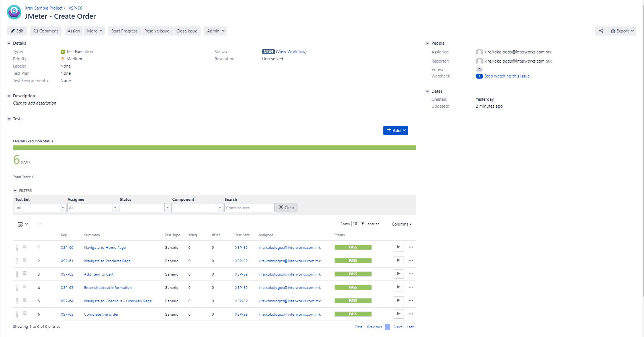644x337 pixels.
Task: Select checkbox for test XSP-63
Action: [24, 287]
